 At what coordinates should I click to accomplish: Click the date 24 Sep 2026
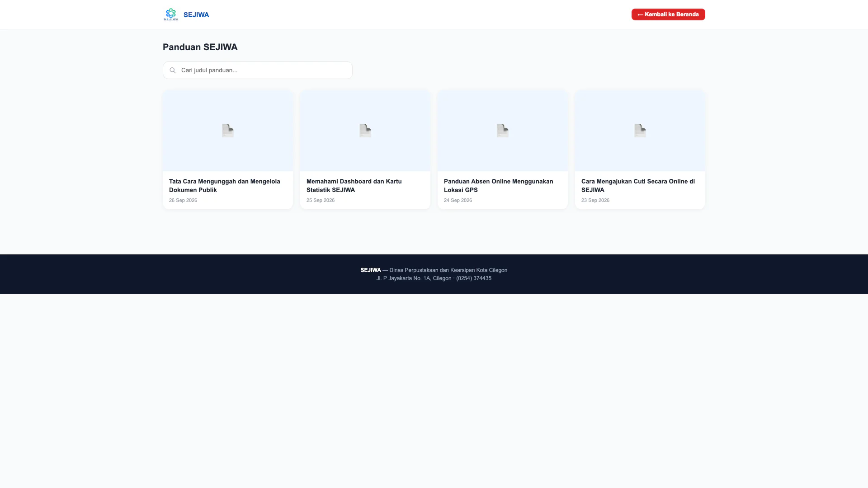point(458,200)
